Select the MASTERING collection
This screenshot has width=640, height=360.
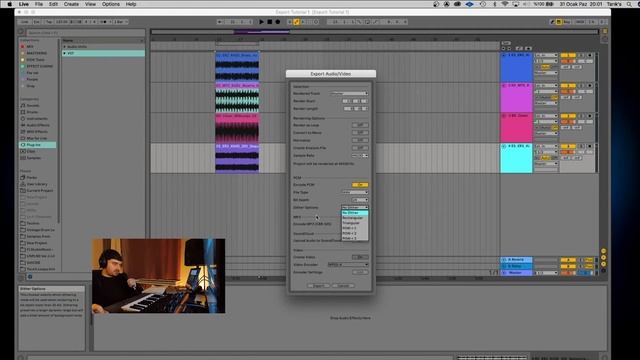point(38,53)
